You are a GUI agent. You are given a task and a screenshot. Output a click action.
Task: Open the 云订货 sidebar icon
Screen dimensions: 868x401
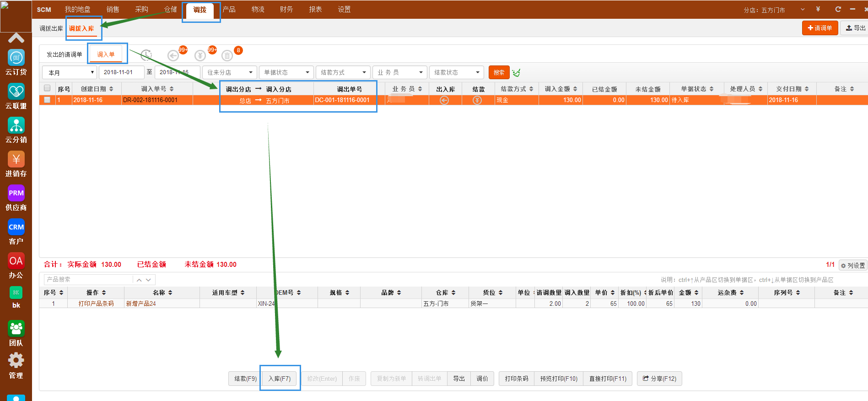point(16,58)
